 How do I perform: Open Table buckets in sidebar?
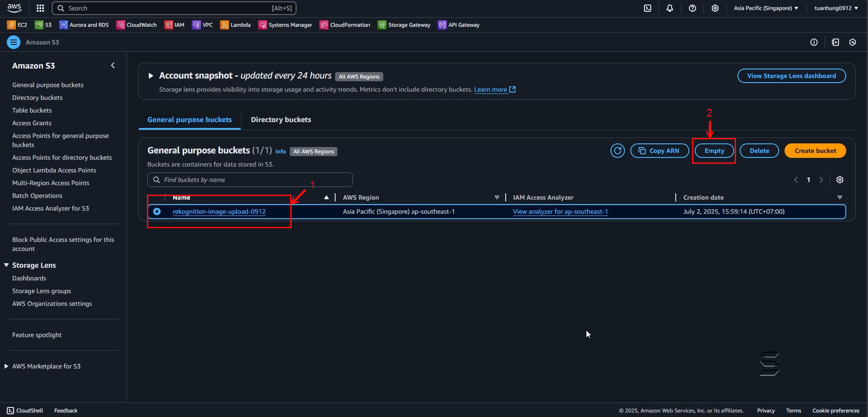pyautogui.click(x=32, y=110)
